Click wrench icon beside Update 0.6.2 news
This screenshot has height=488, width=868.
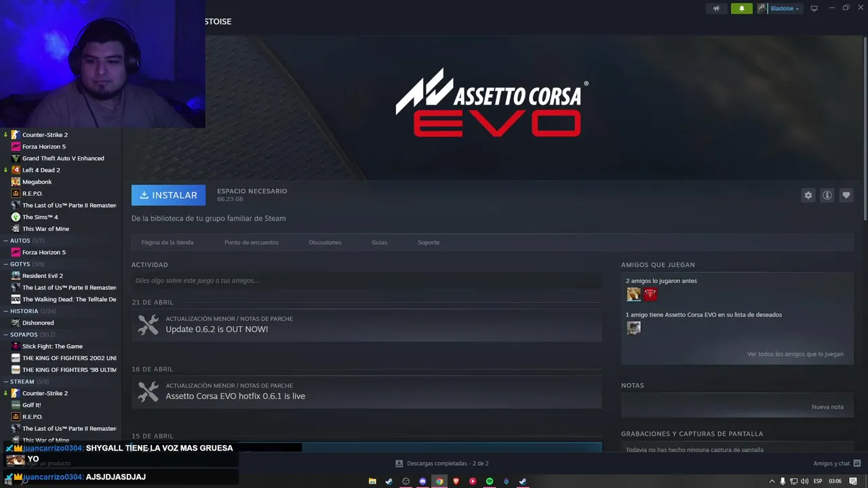(148, 325)
